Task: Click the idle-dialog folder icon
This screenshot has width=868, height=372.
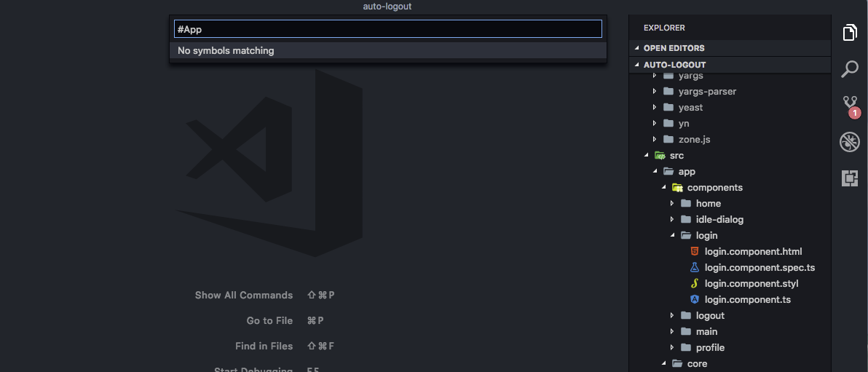Action: pyautogui.click(x=686, y=219)
